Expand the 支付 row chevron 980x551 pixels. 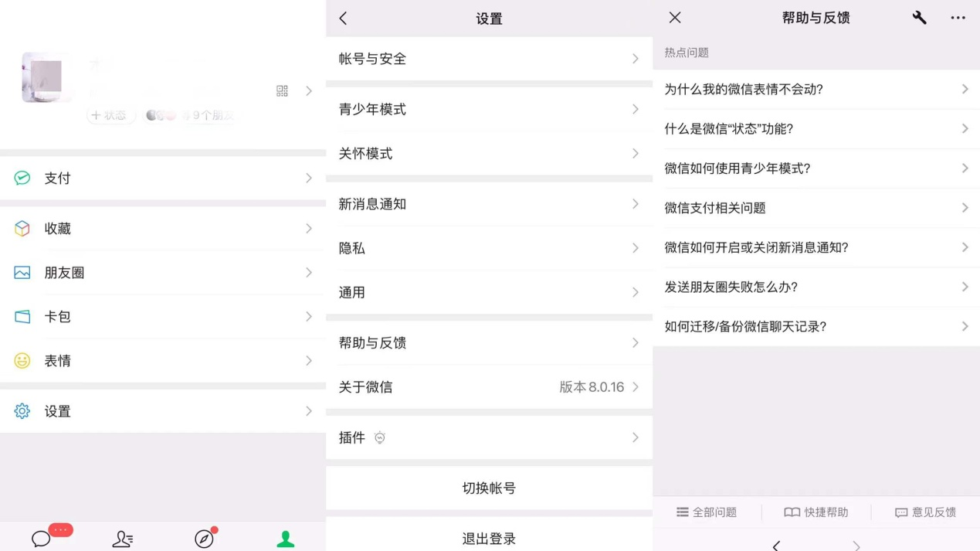pos(309,178)
